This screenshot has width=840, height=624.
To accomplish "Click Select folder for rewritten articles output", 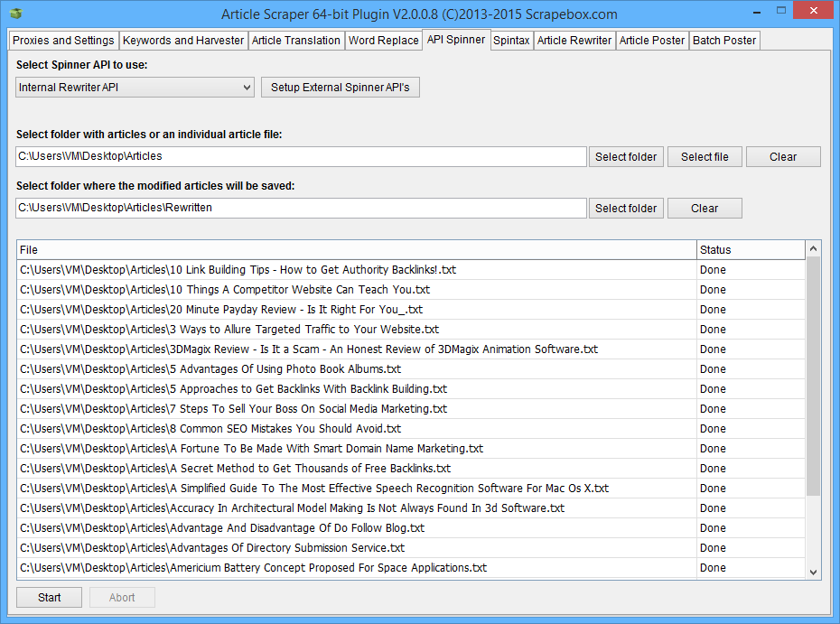I will point(626,209).
